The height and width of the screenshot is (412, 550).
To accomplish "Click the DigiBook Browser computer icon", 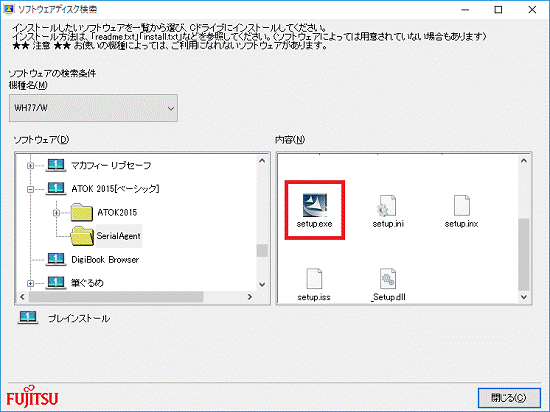I will 56,259.
